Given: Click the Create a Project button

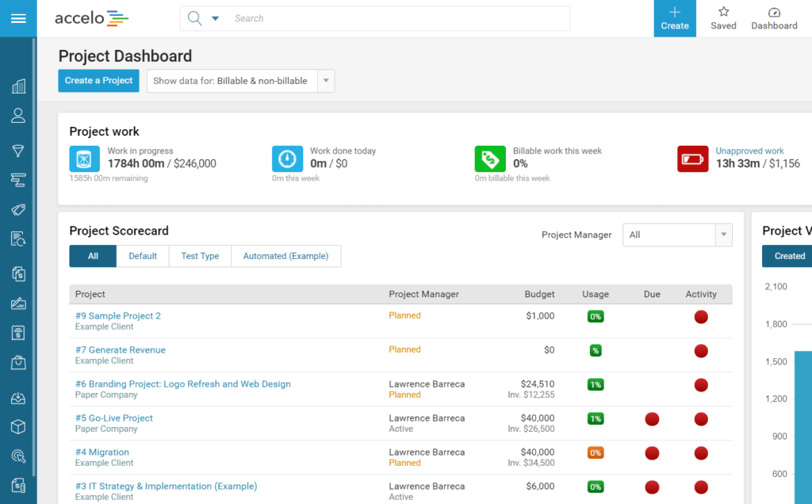Looking at the screenshot, I should (x=98, y=81).
